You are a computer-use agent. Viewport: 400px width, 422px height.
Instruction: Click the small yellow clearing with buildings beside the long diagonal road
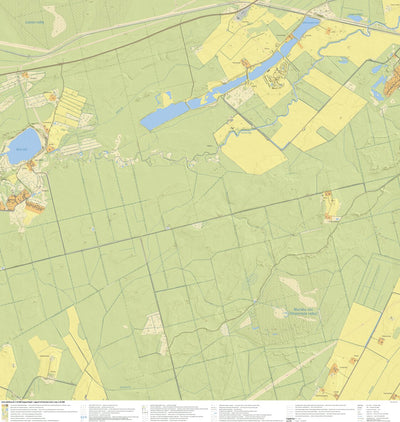331,207
